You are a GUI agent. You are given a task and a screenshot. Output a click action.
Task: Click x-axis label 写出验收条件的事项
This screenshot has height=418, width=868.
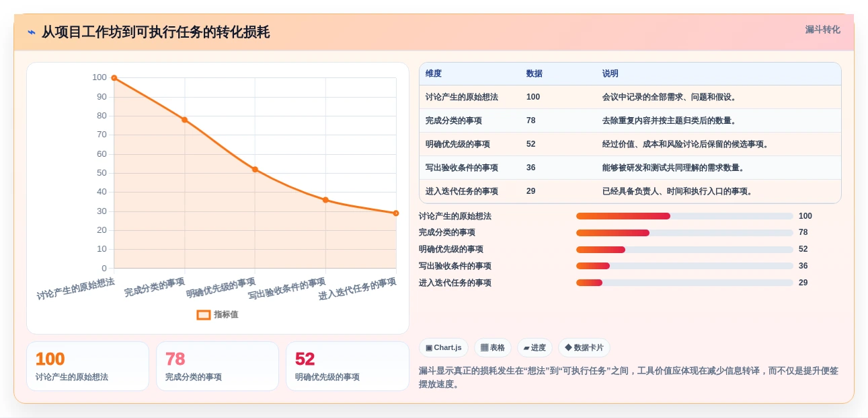287,289
